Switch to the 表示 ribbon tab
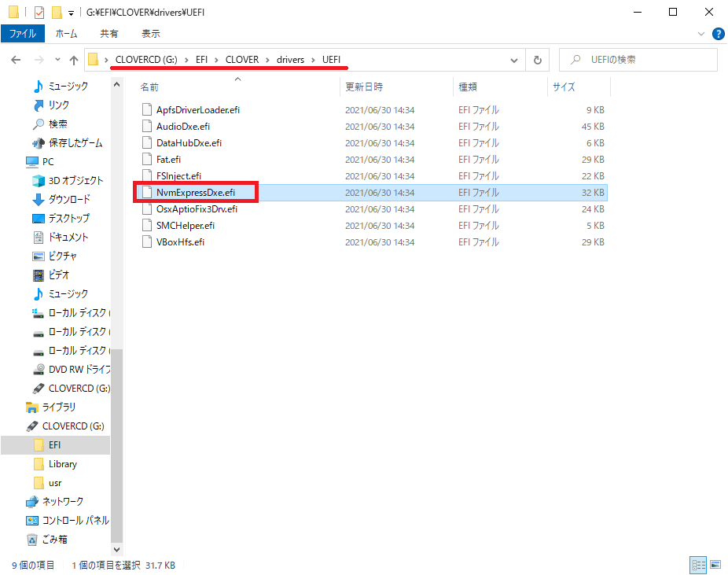This screenshot has height=575, width=728. pyautogui.click(x=151, y=34)
